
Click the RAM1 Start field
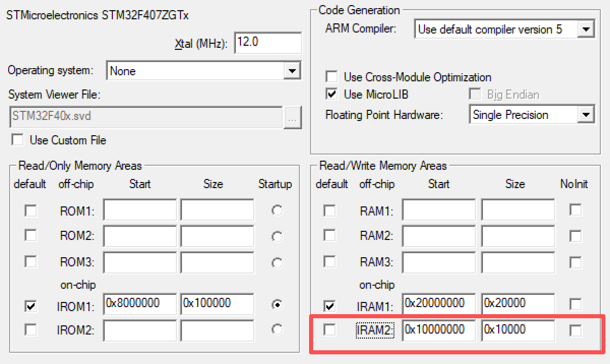tap(439, 210)
